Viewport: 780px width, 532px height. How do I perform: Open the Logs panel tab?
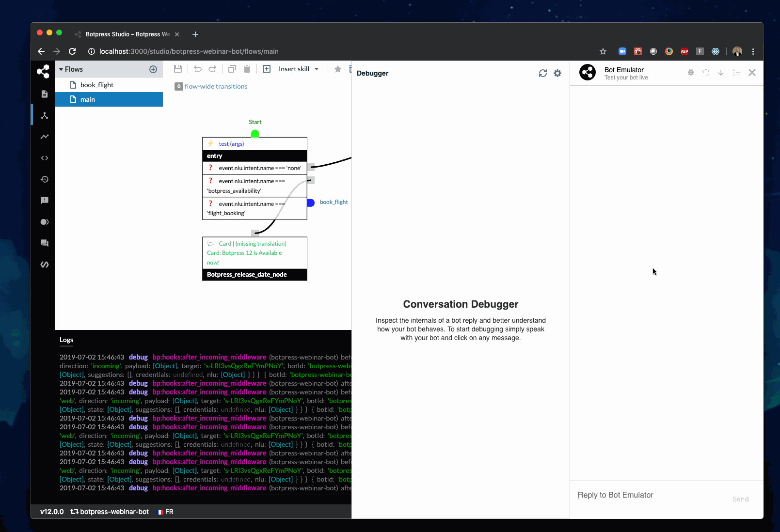[66, 340]
